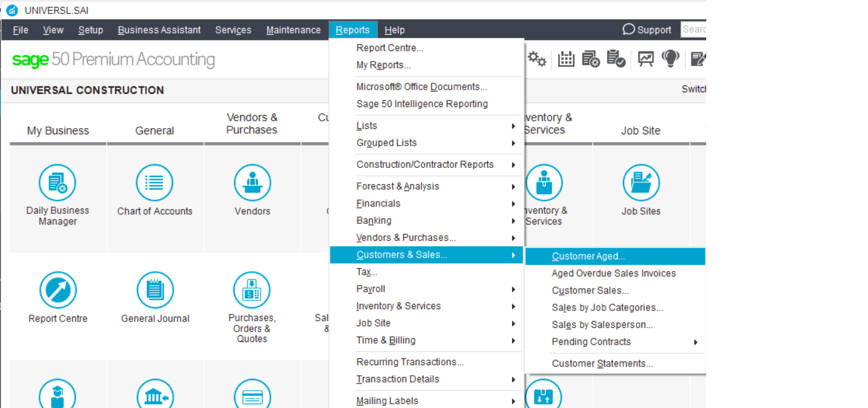
Task: Choose Sales by Job Categories...
Action: pos(615,307)
